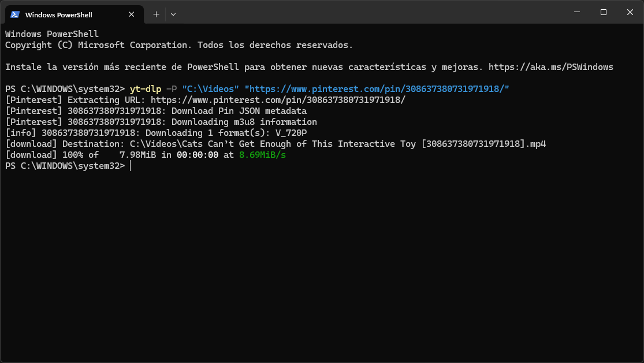
Task: Close the terminal window
Action: coord(630,12)
